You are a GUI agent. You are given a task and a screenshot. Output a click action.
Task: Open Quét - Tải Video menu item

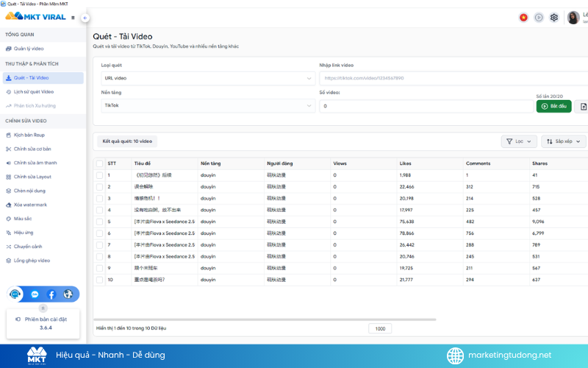[43, 78]
